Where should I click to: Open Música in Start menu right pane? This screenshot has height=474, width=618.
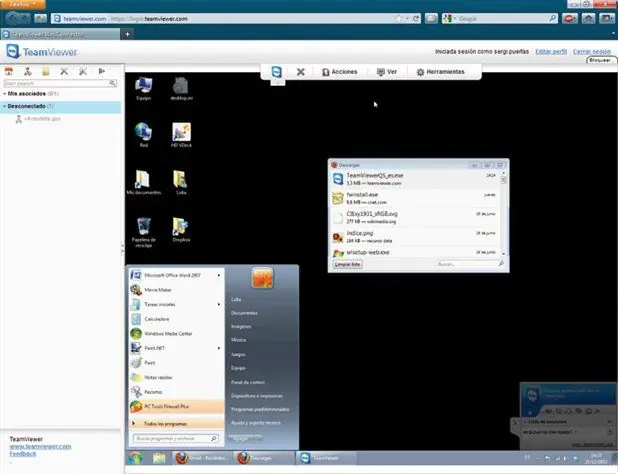pyautogui.click(x=238, y=340)
